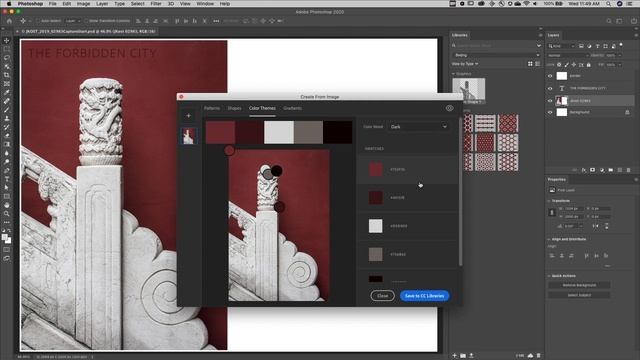Collapse the Graphics section in Libraries

pos(453,74)
